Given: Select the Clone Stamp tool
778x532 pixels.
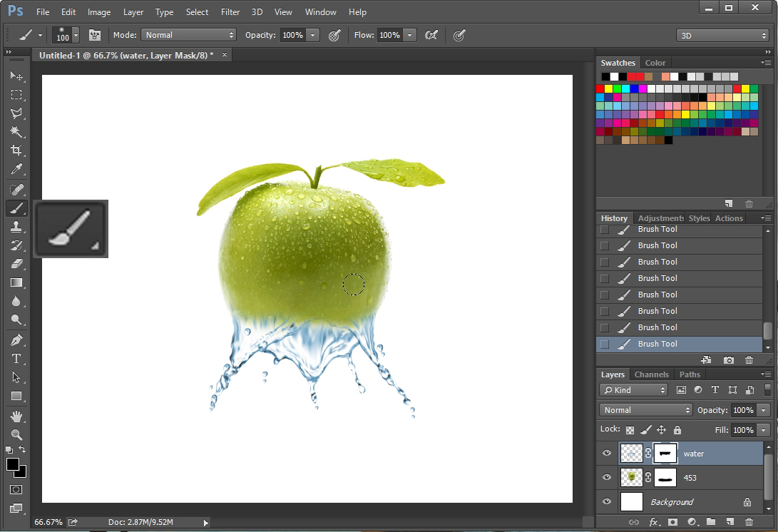Looking at the screenshot, I should tap(16, 227).
